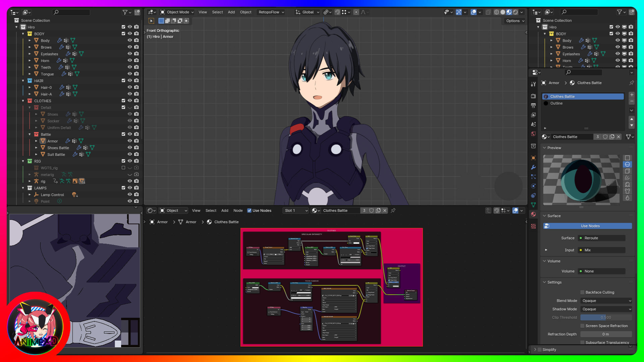Move material slot down
The height and width of the screenshot is (362, 644).
click(632, 125)
